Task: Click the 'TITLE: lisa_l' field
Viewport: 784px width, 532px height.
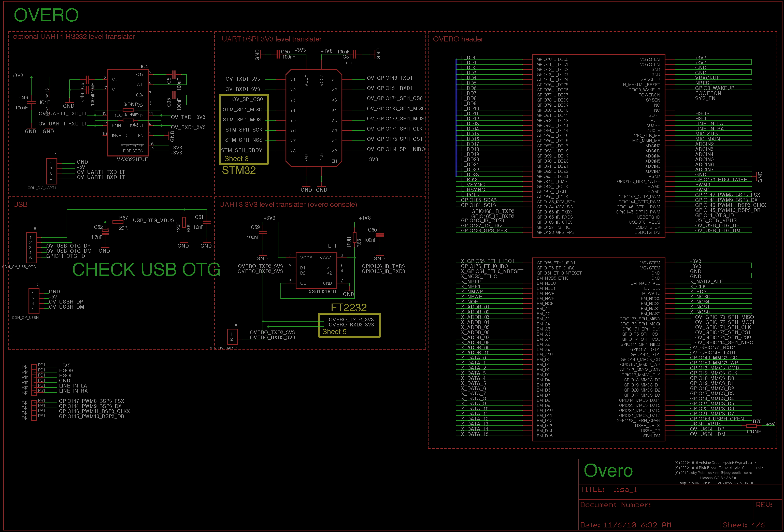Action: coord(609,490)
